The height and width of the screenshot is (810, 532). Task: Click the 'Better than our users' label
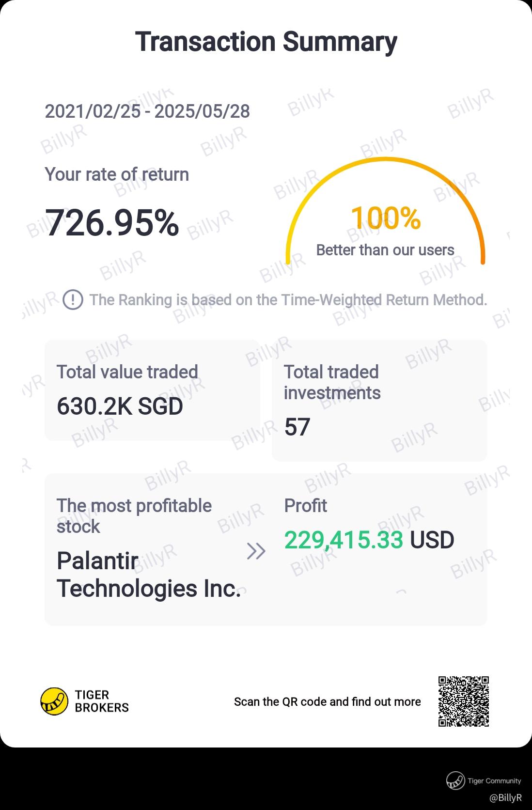click(x=385, y=250)
